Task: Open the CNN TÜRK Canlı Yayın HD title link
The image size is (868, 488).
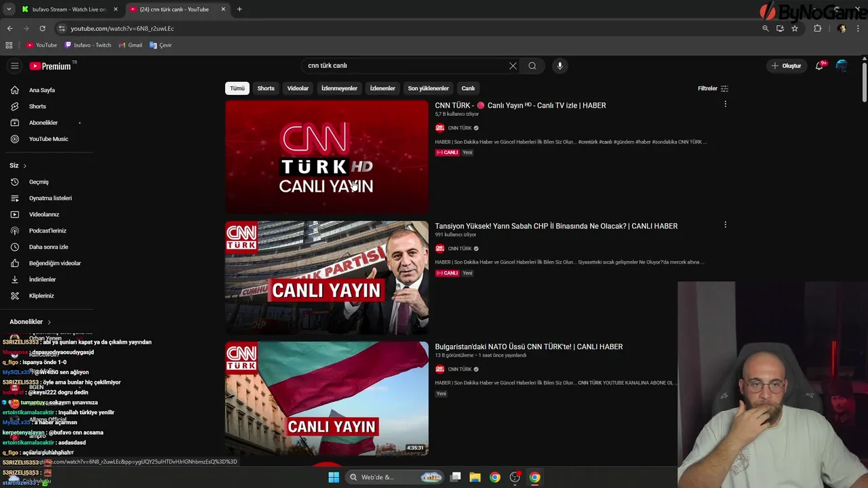Action: coord(520,105)
